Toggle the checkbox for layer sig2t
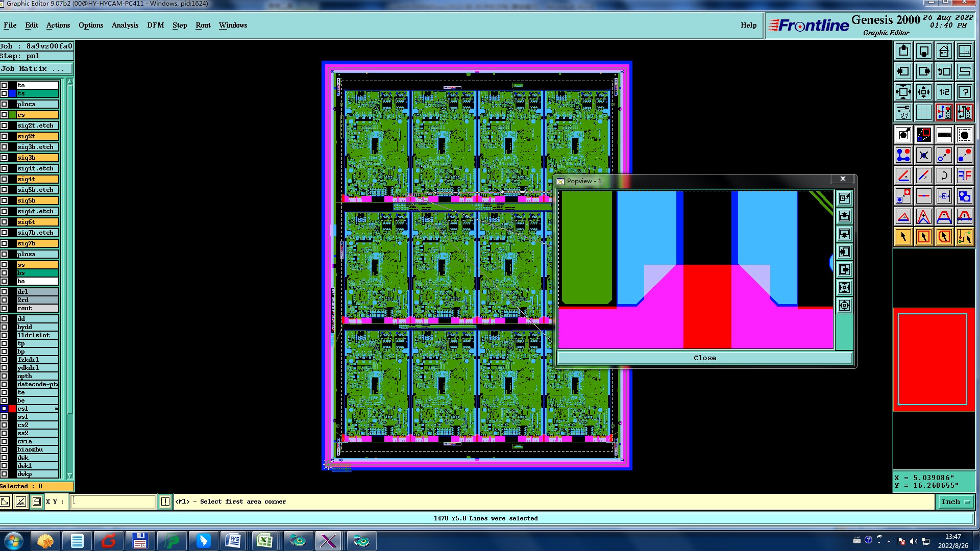 click(x=4, y=136)
